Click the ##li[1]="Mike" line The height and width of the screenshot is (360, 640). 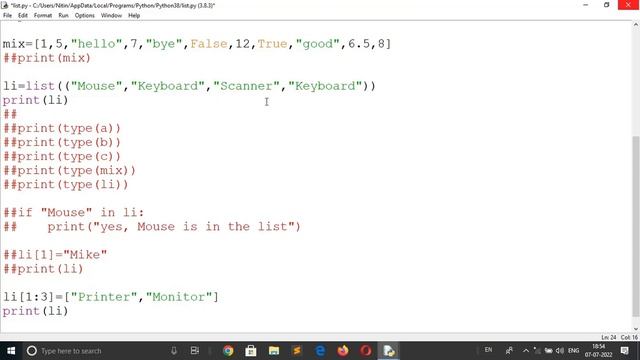click(x=55, y=255)
